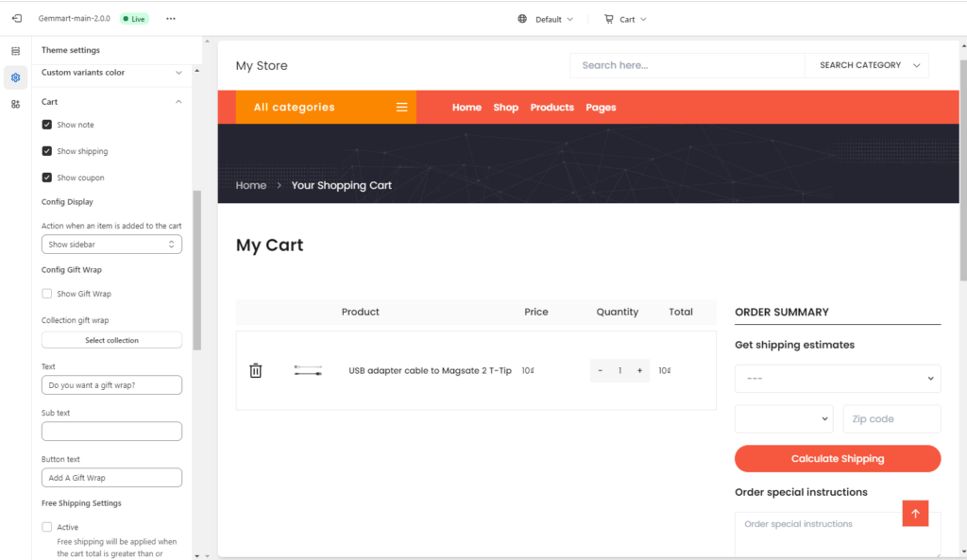The image size is (967, 560).
Task: Click the exit editor back icon
Action: pyautogui.click(x=17, y=19)
